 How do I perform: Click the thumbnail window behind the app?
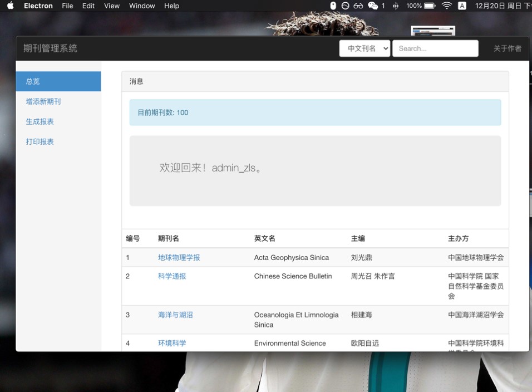pos(433,31)
